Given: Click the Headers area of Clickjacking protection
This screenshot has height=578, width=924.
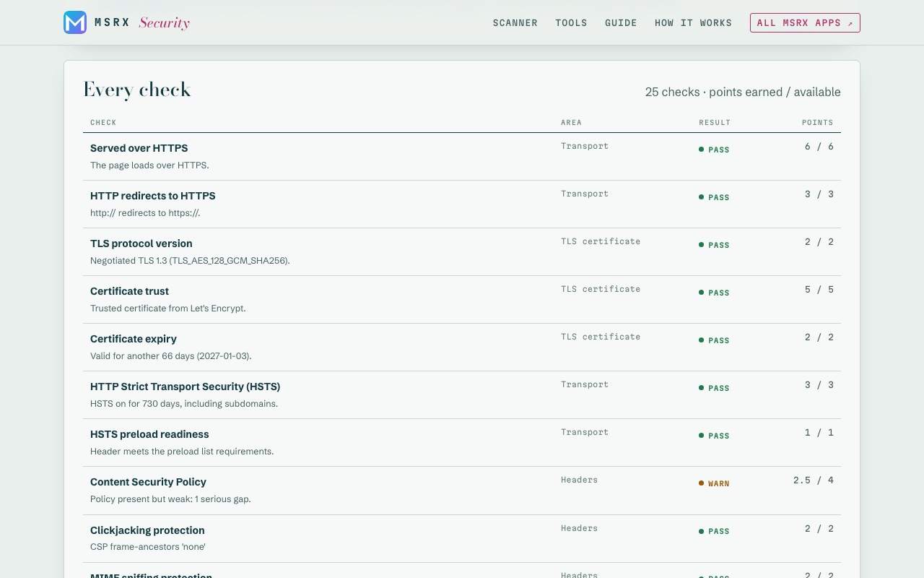Looking at the screenshot, I should 579,528.
